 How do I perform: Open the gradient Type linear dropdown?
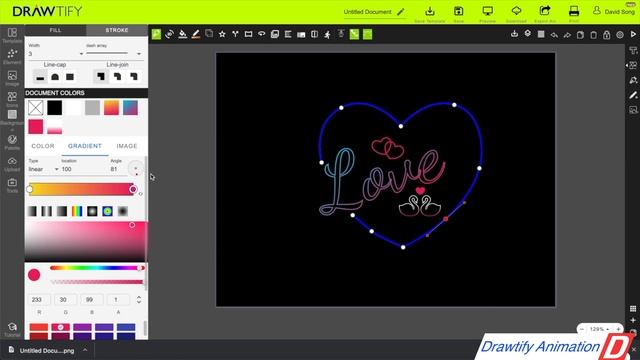[43, 169]
